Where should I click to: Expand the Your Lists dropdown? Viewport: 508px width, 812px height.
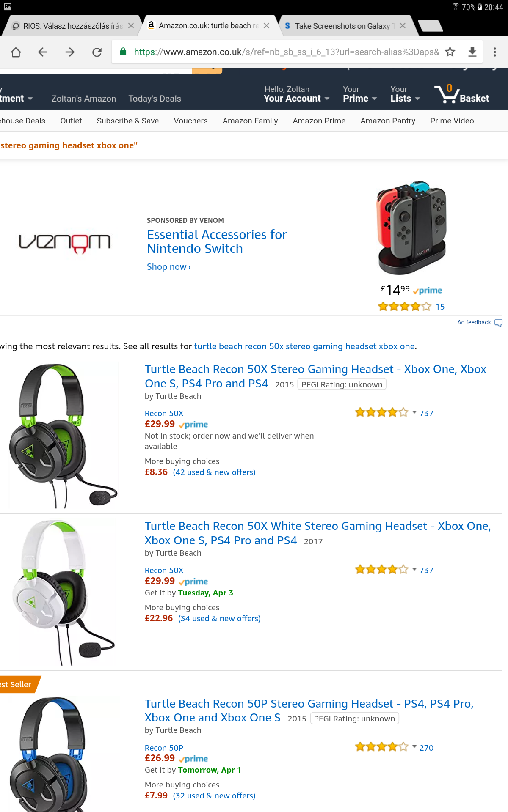(405, 94)
